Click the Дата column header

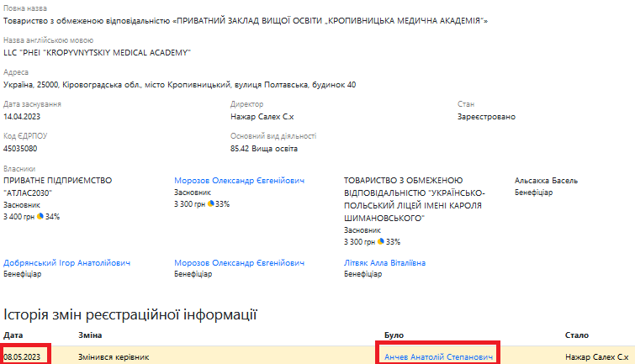tap(13, 335)
